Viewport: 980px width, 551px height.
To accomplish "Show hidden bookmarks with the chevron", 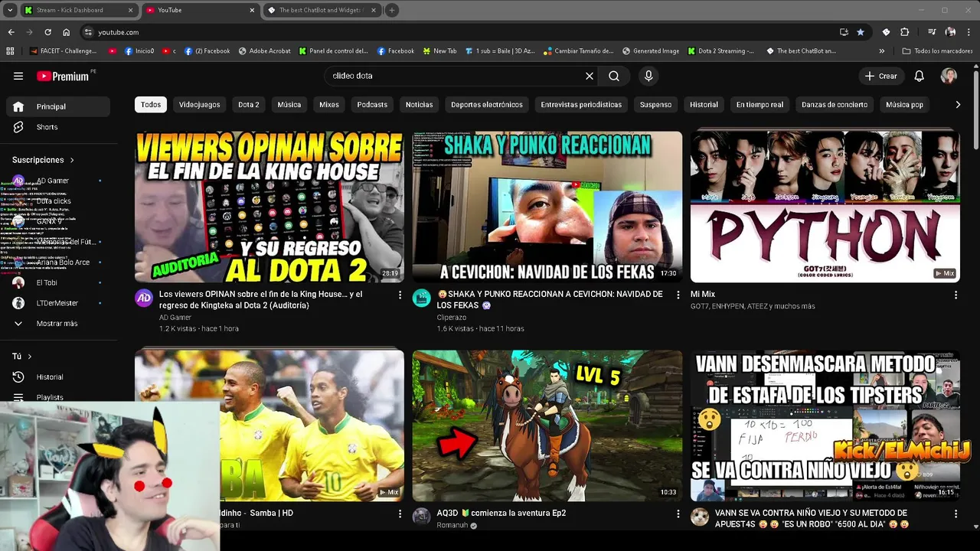I will pyautogui.click(x=882, y=51).
